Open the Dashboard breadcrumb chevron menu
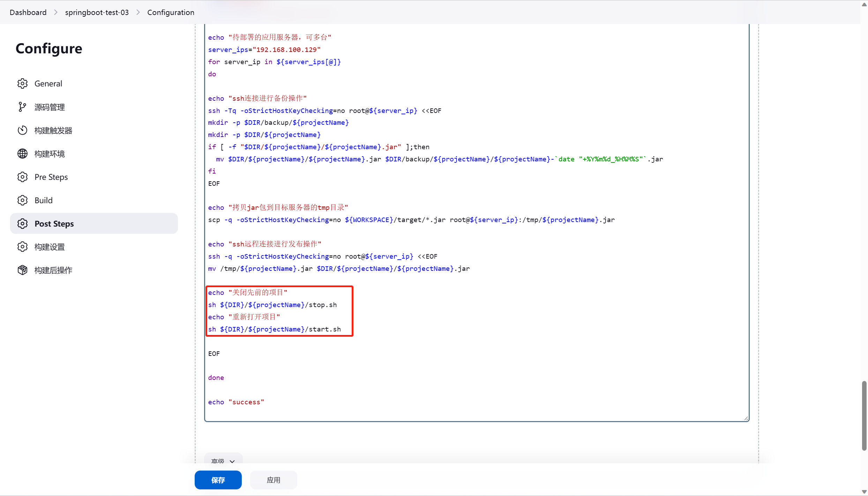The width and height of the screenshot is (868, 496). 56,13
